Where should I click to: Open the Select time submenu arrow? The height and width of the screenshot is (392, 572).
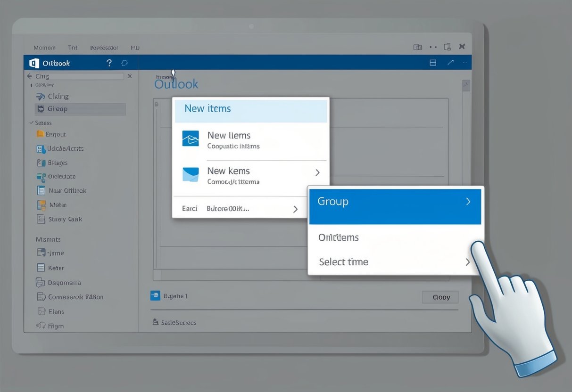pos(468,261)
